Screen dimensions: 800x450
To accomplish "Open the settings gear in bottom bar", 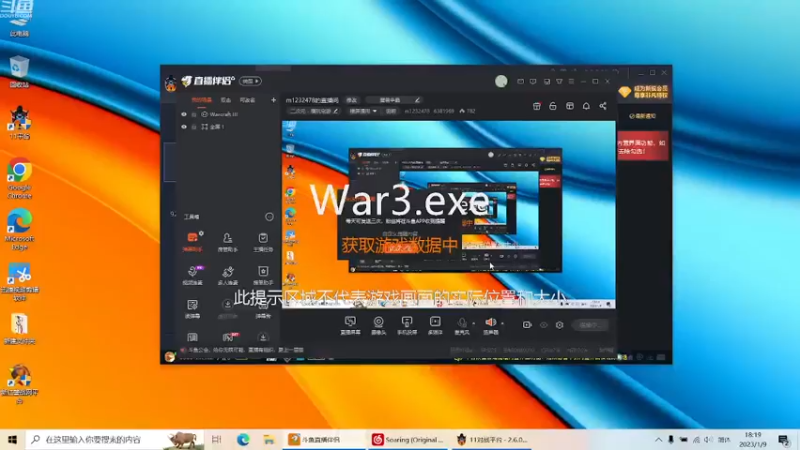I will pyautogui.click(x=560, y=325).
